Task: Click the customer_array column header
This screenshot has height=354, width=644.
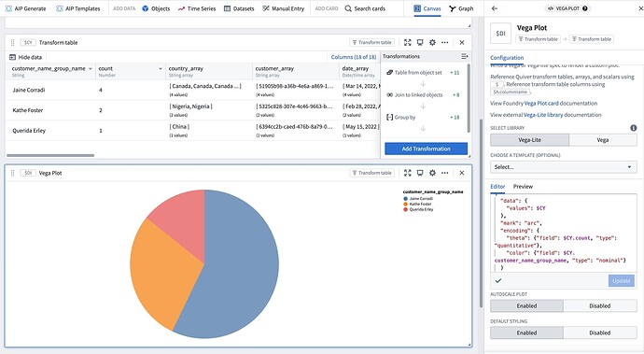Action: point(295,71)
